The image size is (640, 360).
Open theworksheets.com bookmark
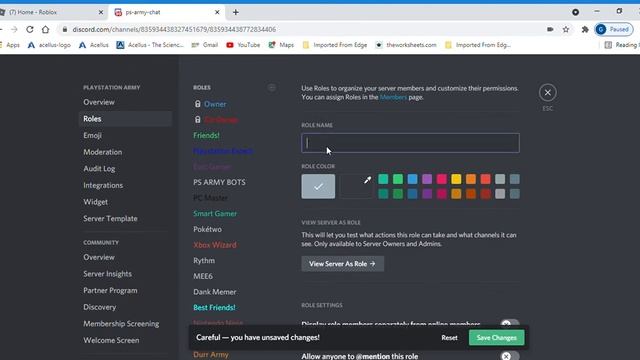point(406,45)
